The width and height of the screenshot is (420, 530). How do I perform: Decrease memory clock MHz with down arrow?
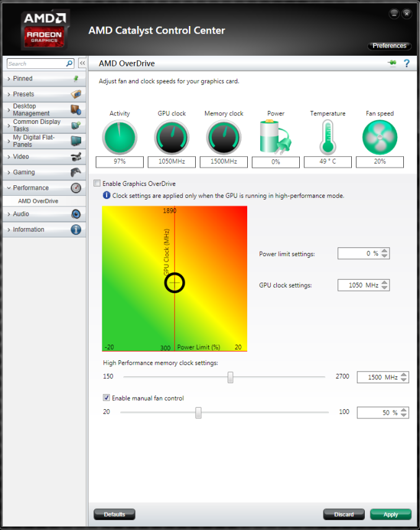tap(404, 379)
